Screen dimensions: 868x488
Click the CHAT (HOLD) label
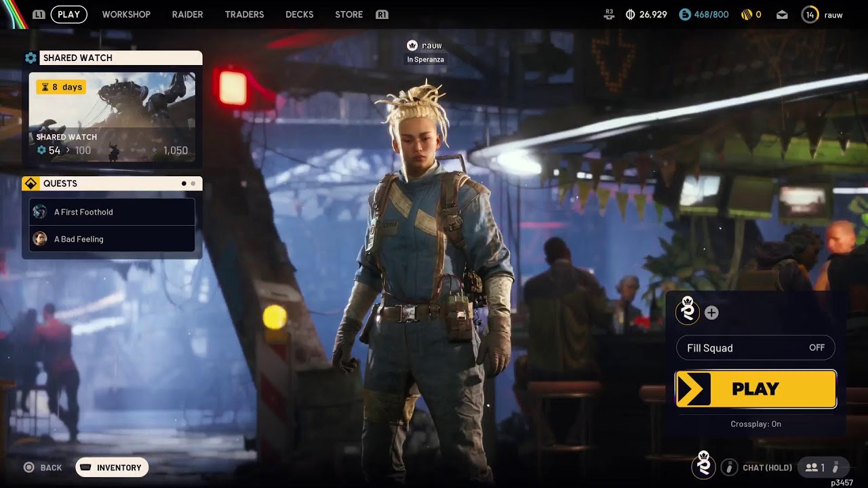point(767,468)
